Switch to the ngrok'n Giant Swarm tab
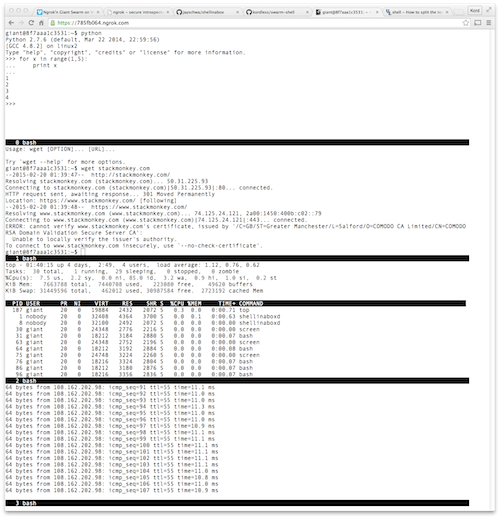The width and height of the screenshot is (500, 518). (x=69, y=12)
